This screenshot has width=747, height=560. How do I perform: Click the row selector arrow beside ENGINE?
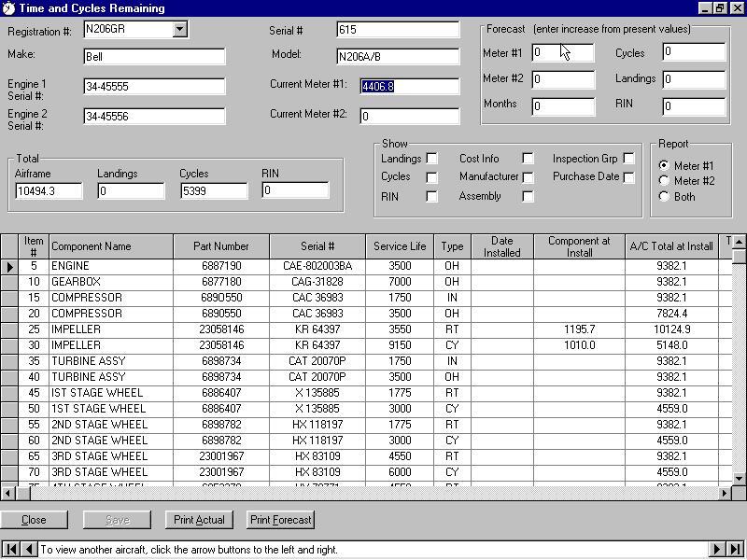point(10,267)
